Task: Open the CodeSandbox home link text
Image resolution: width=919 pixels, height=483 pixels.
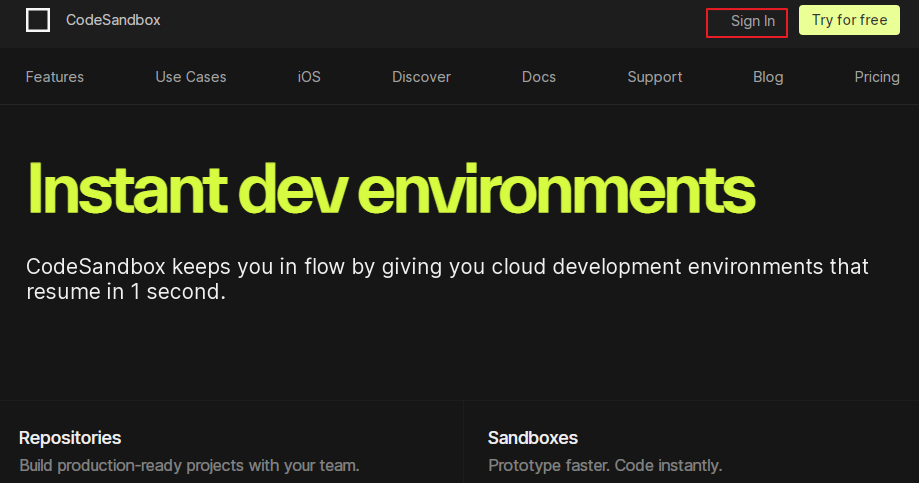Action: pos(113,20)
